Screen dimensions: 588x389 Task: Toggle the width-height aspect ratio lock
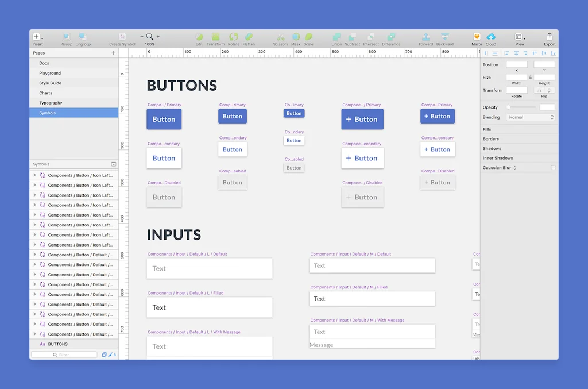[x=531, y=77]
